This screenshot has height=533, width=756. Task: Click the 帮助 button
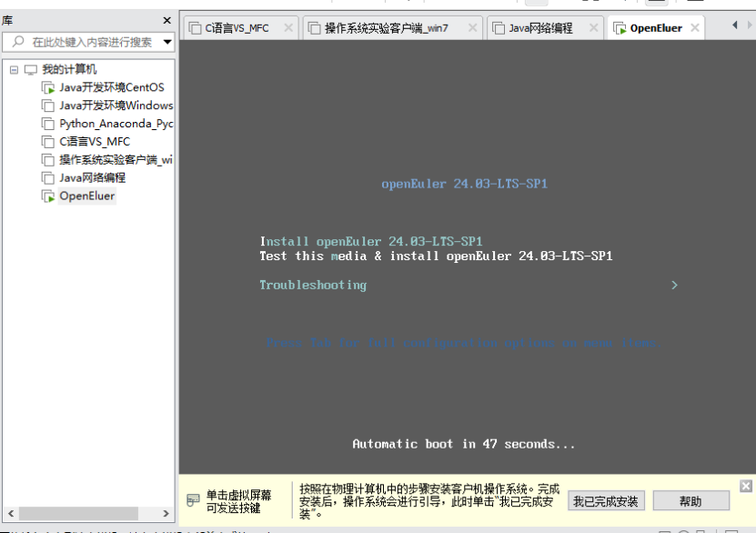(x=690, y=502)
